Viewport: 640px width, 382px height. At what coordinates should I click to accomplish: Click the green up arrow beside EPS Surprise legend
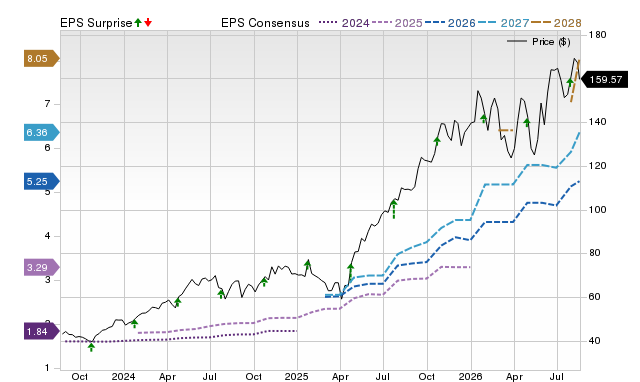pyautogui.click(x=138, y=22)
